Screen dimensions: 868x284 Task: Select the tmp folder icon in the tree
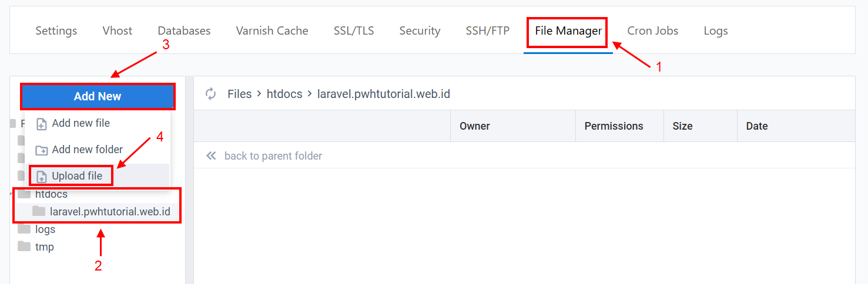(24, 246)
